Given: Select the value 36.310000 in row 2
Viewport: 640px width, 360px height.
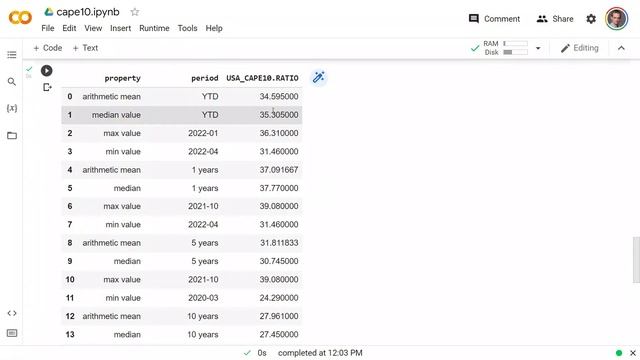Looking at the screenshot, I should click(279, 133).
